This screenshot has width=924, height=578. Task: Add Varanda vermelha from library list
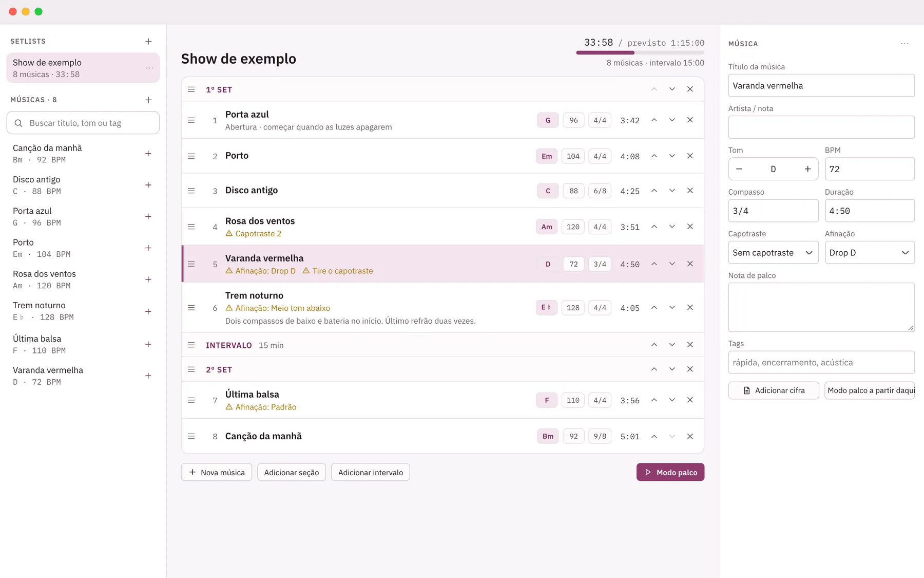pos(148,376)
